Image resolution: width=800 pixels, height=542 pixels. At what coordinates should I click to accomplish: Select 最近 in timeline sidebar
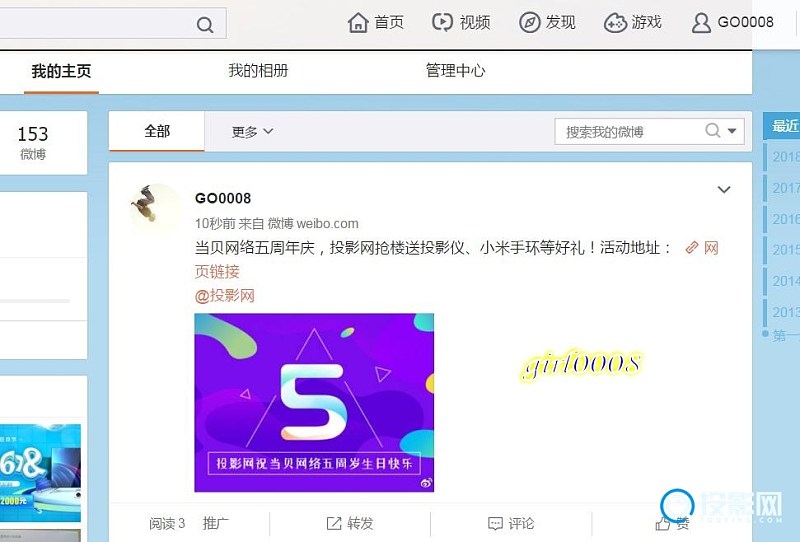click(x=785, y=126)
